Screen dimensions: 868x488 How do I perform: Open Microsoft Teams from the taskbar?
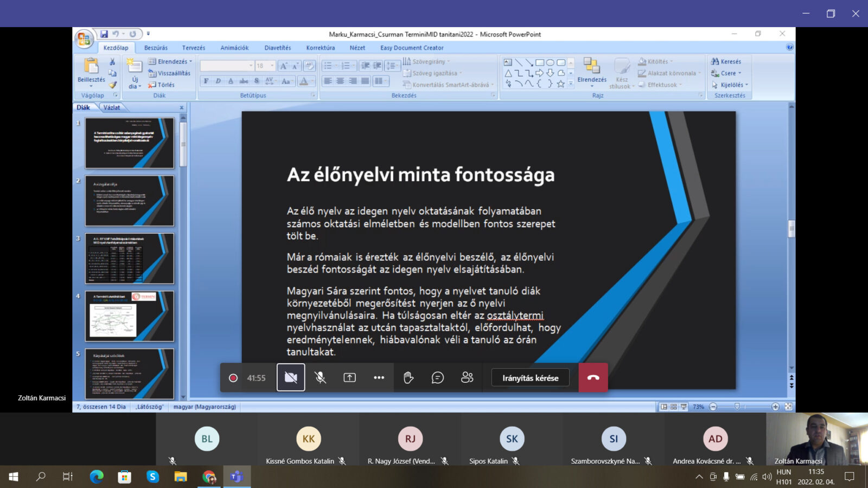click(x=237, y=477)
